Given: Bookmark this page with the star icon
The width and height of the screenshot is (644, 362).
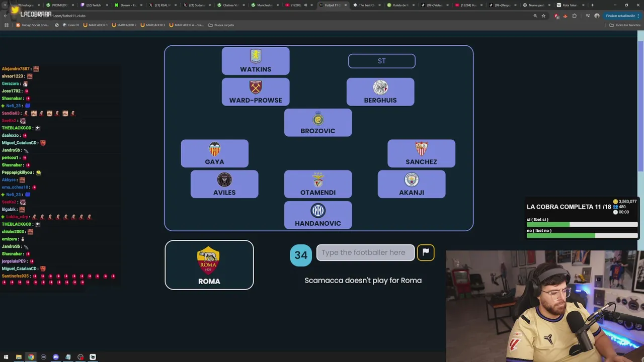Looking at the screenshot, I should 543,16.
